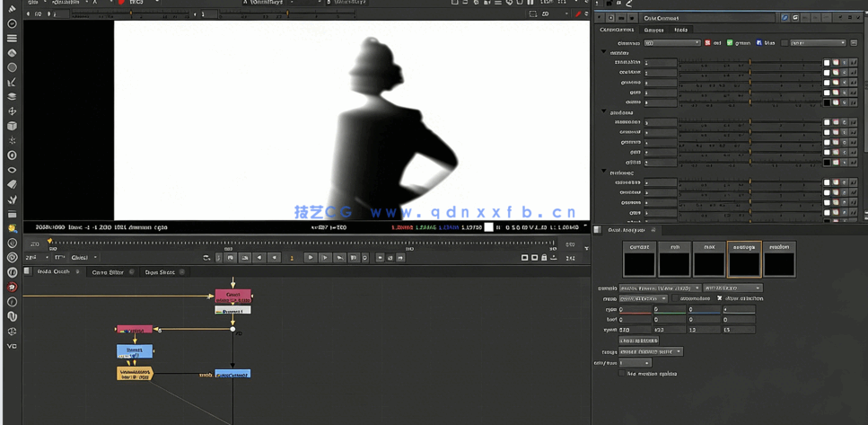The image size is (868, 425).
Task: Enable the use motion update checkbox
Action: [622, 374]
